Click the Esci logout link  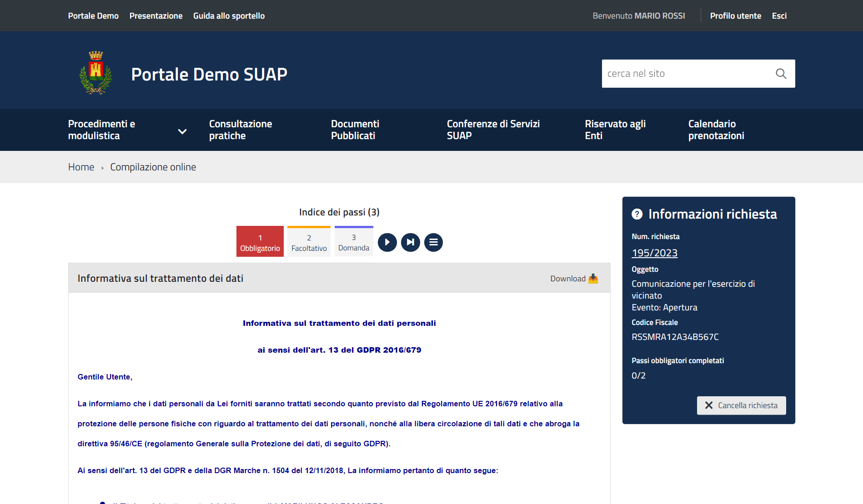pyautogui.click(x=779, y=16)
